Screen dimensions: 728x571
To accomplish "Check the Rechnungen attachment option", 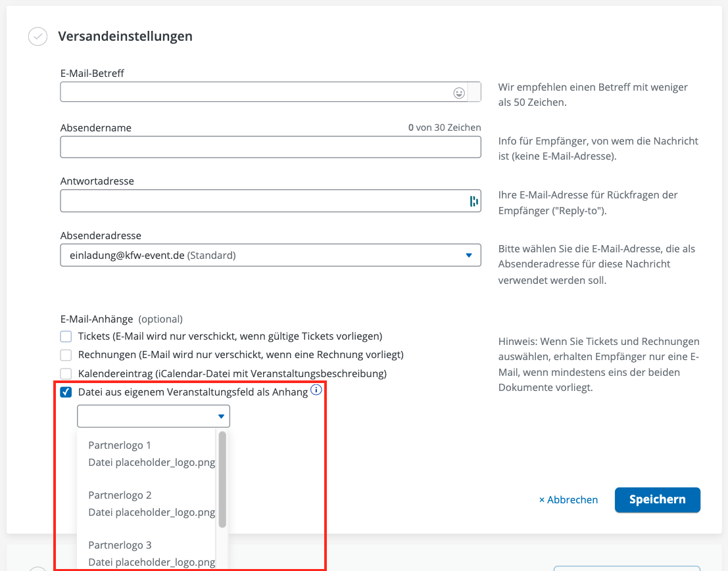I will pyautogui.click(x=66, y=355).
